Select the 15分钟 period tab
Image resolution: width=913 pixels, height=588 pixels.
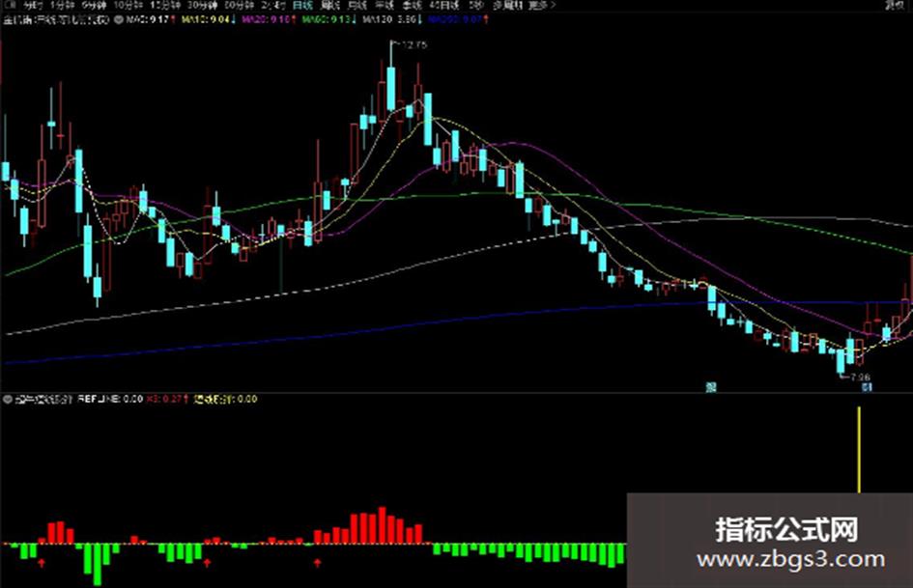165,5
